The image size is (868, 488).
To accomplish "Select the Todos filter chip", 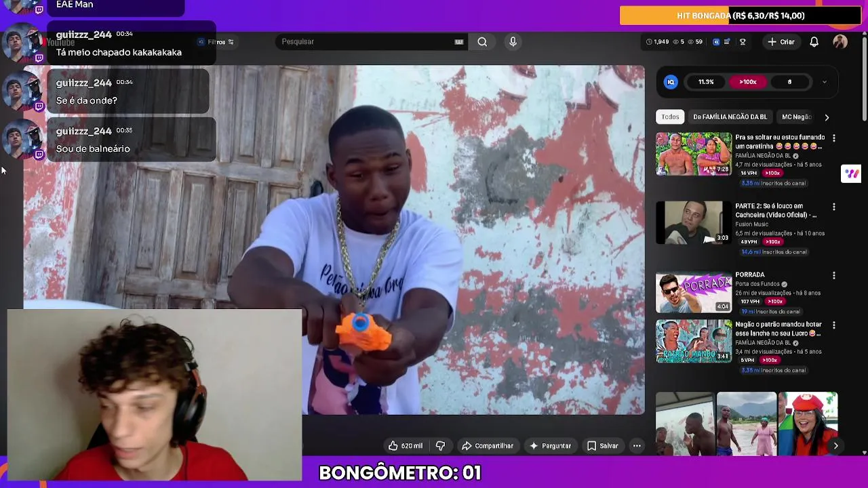I will tap(670, 117).
